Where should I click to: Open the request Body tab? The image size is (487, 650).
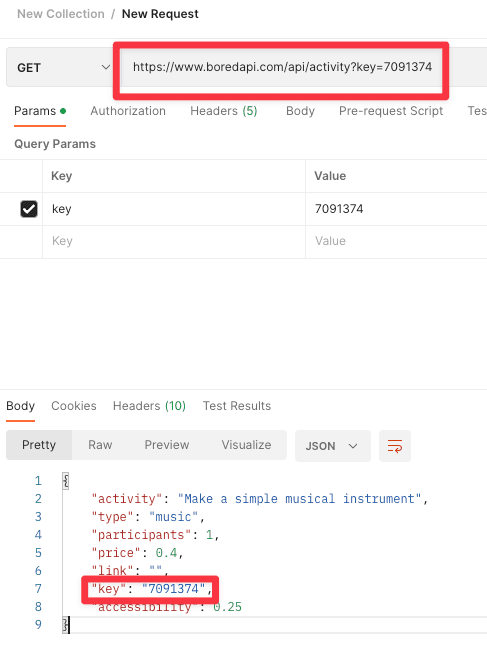tap(300, 111)
